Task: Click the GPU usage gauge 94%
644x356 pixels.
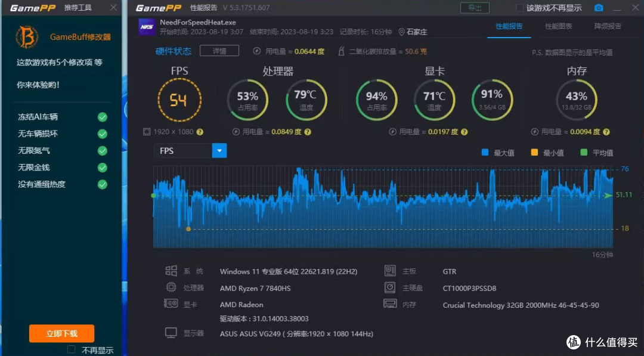Action: [x=377, y=100]
